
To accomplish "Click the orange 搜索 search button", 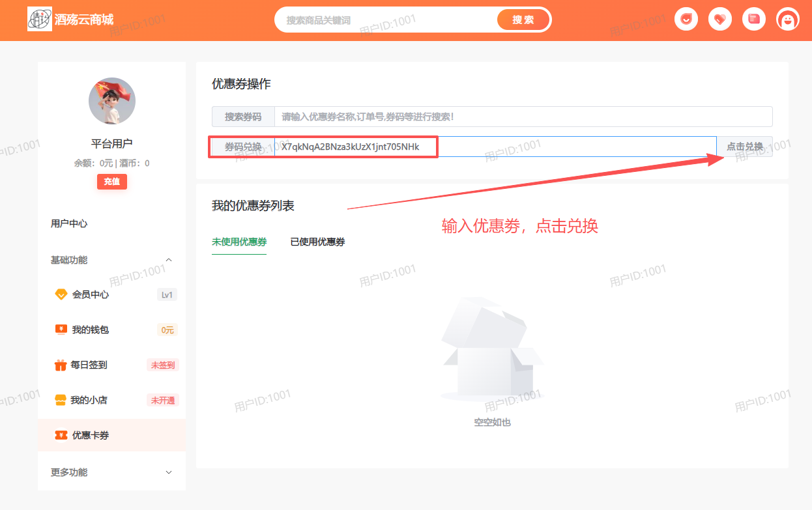I will pyautogui.click(x=523, y=20).
